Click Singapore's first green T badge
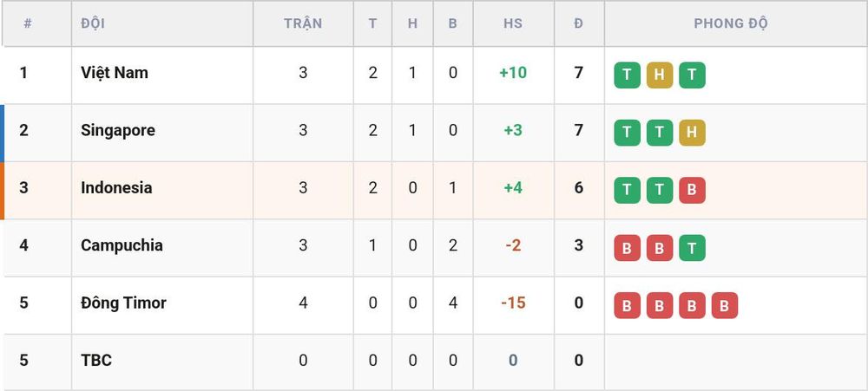Image resolution: width=868 pixels, height=391 pixels. (627, 133)
